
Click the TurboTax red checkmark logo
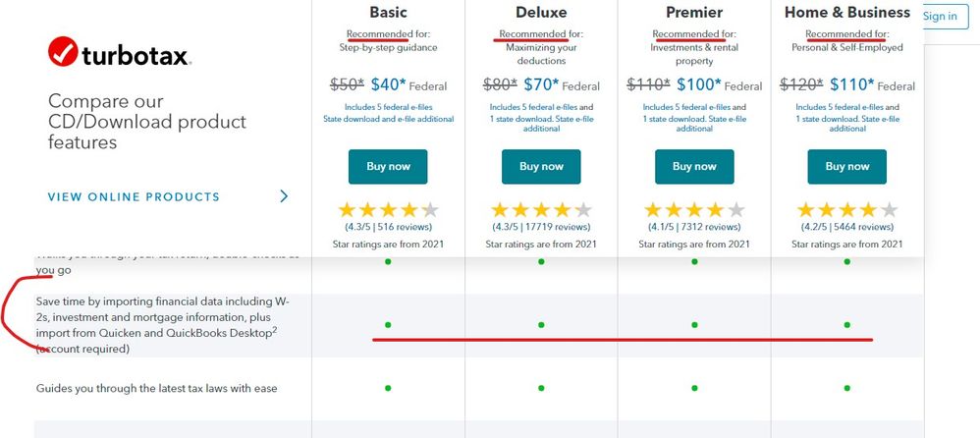click(63, 52)
